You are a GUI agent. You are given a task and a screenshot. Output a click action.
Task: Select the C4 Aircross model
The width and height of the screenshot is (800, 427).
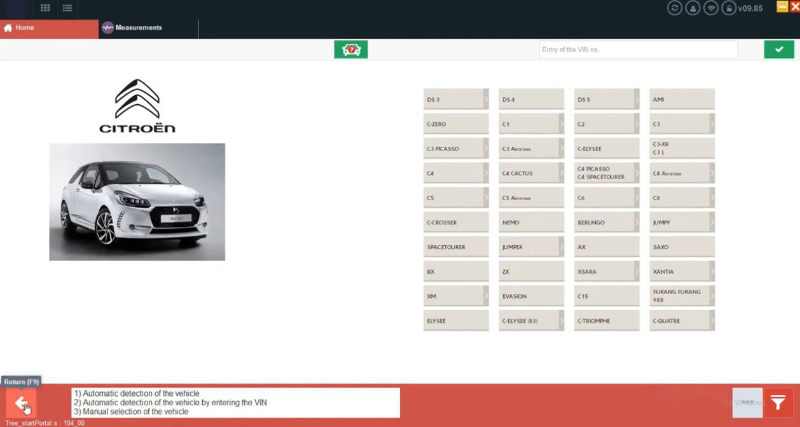(x=682, y=173)
